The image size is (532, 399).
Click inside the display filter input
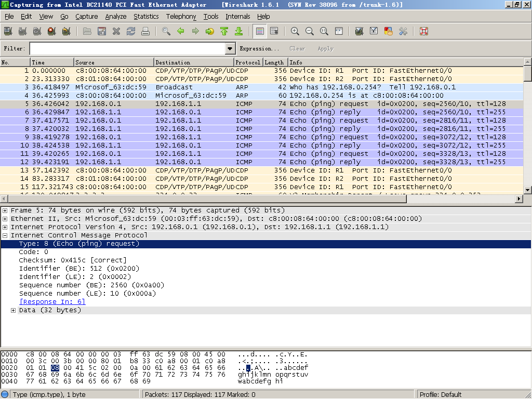coord(128,48)
